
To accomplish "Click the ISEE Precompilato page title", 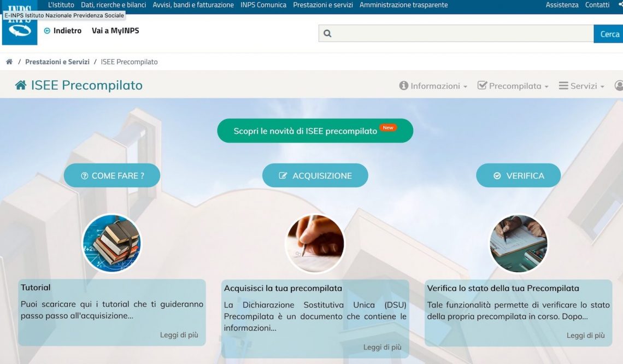I will 86,85.
